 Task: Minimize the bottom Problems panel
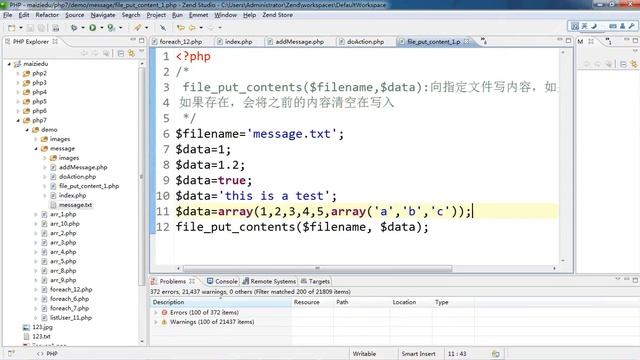(626, 279)
